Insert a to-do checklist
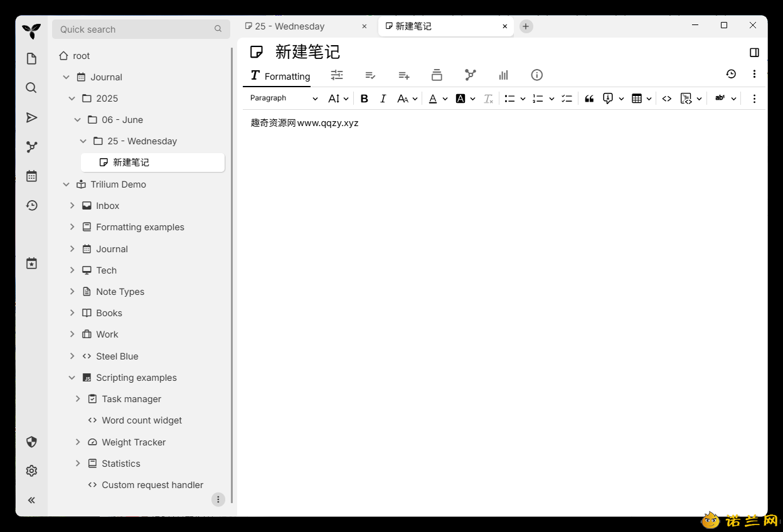This screenshot has width=783, height=532. [x=567, y=98]
